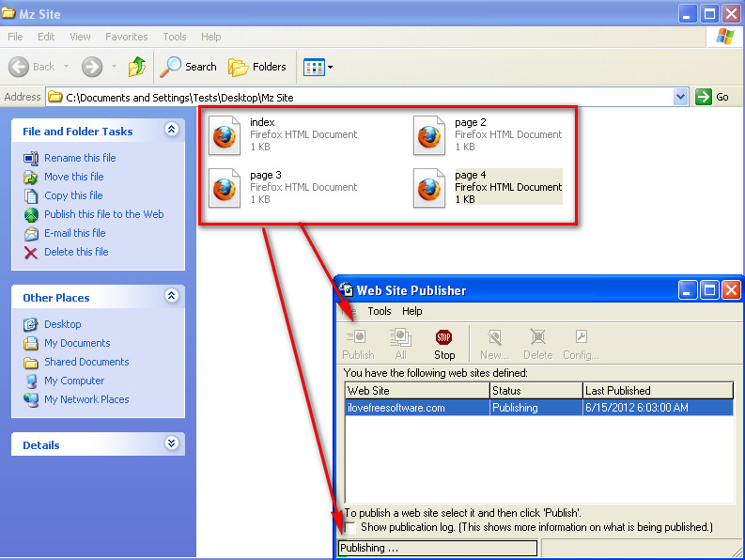Image resolution: width=745 pixels, height=560 pixels.
Task: Click the Views icon in toolbar
Action: coord(314,67)
